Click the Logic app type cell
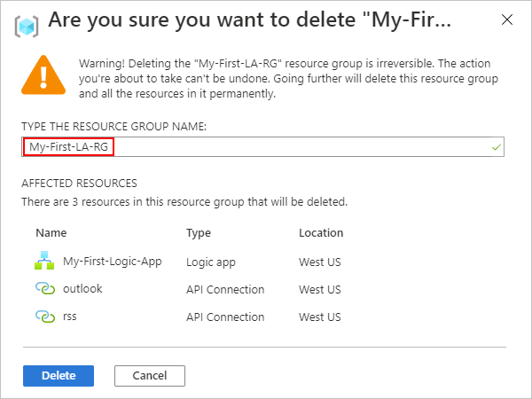 click(x=211, y=262)
